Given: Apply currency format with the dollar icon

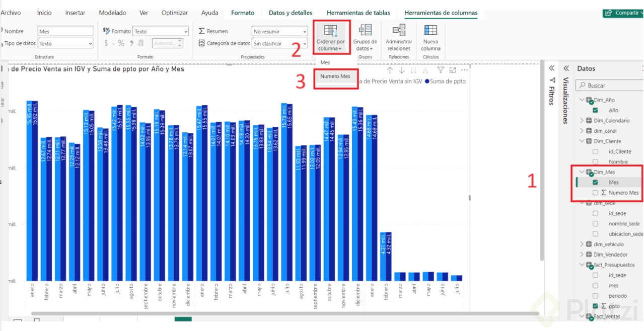Looking at the screenshot, I should click(106, 43).
